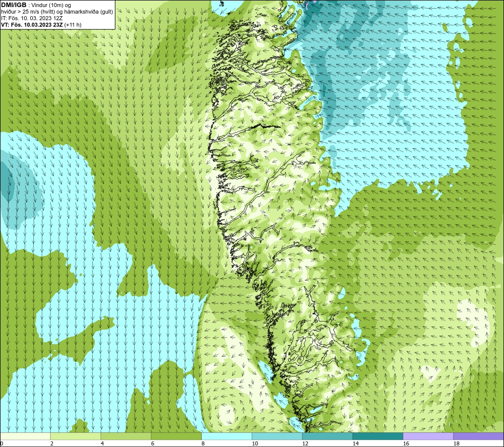The image size is (504, 447).
Task: Click the 'VT: Fös. 10.03.2023 23Z' valid time
Action: (32, 25)
